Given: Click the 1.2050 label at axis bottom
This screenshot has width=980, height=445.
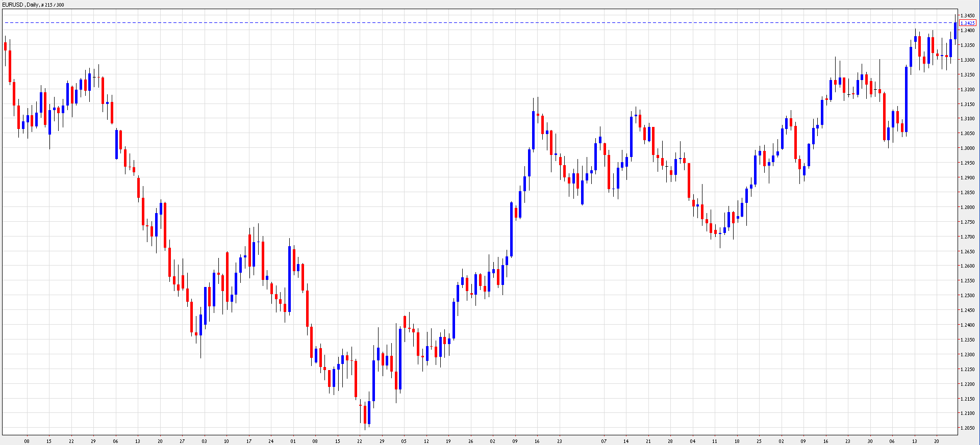Looking at the screenshot, I should click(x=967, y=428).
